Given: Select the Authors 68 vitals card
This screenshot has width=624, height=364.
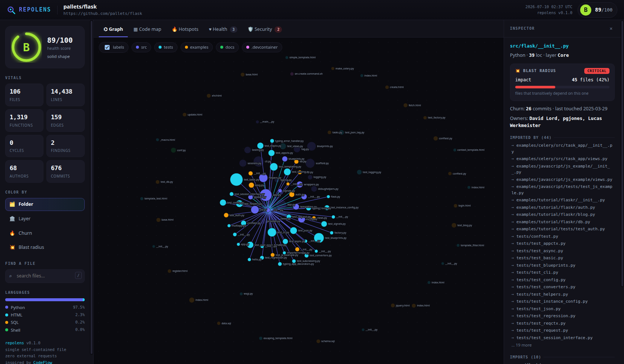Looking at the screenshot, I should (x=24, y=172).
